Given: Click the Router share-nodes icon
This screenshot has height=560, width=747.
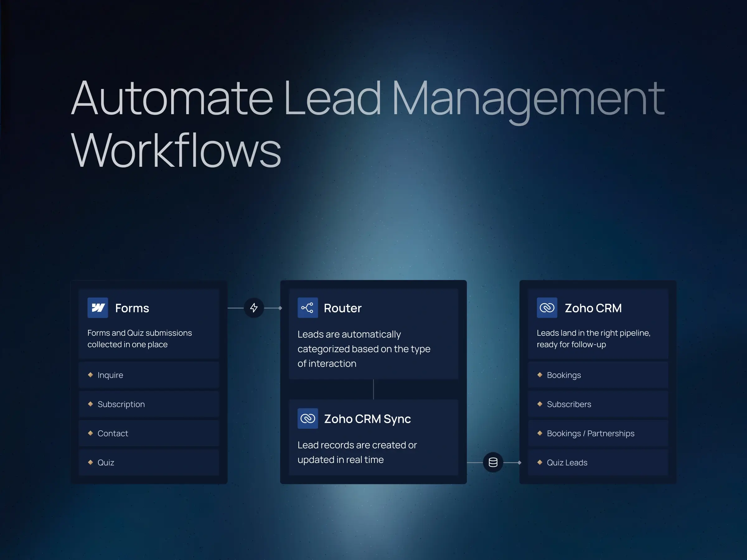Looking at the screenshot, I should [x=308, y=307].
